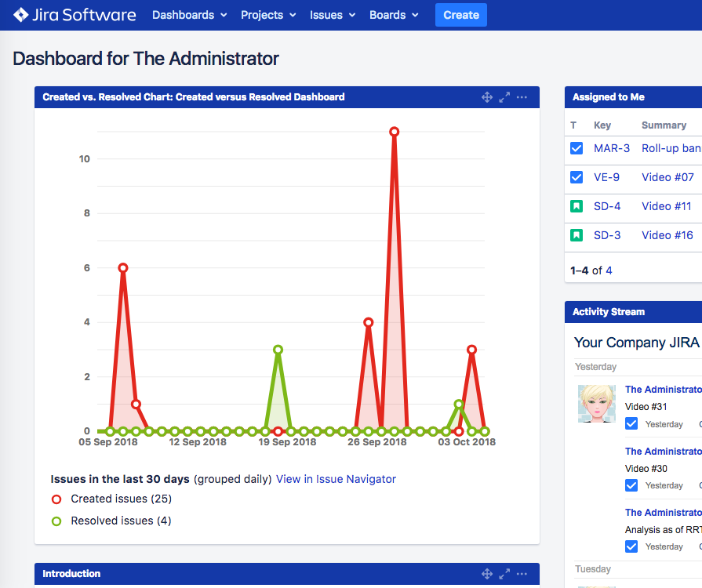
Task: Open the Created vs Resolved gadget options menu
Action: click(522, 96)
